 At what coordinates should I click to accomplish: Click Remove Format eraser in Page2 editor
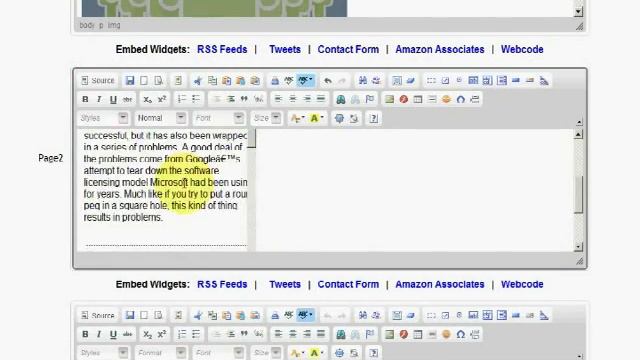tap(411, 80)
